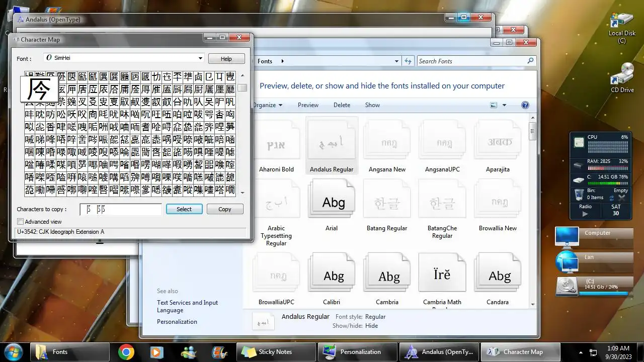644x362 pixels.
Task: Open the view options dropdown arrow
Action: point(504,105)
